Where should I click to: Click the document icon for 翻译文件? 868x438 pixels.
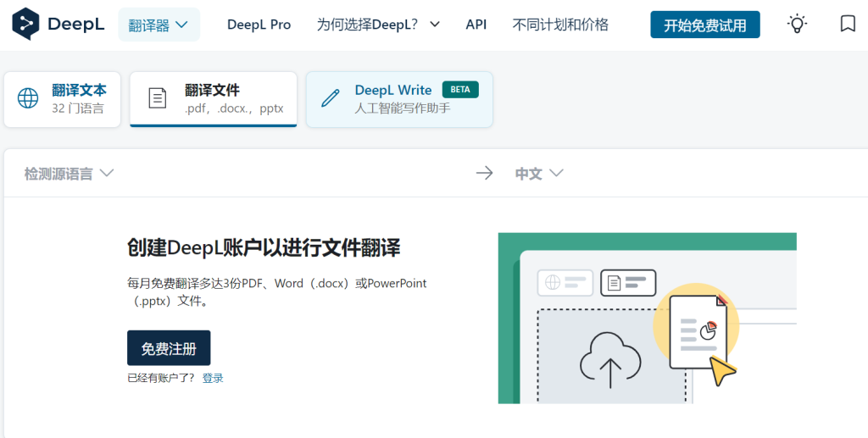(158, 98)
